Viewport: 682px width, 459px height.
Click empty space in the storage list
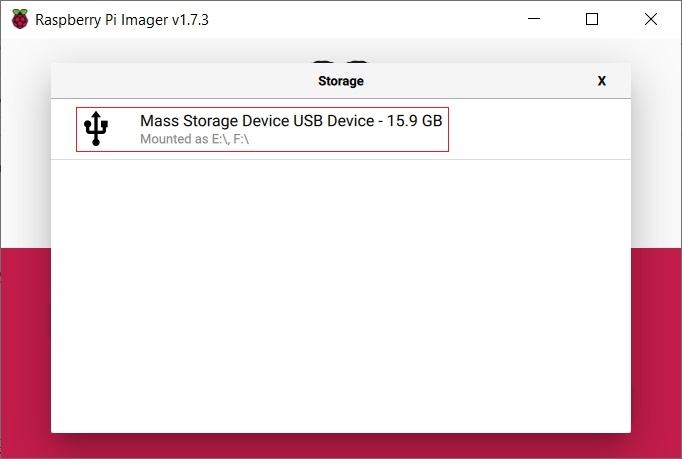pos(340,300)
